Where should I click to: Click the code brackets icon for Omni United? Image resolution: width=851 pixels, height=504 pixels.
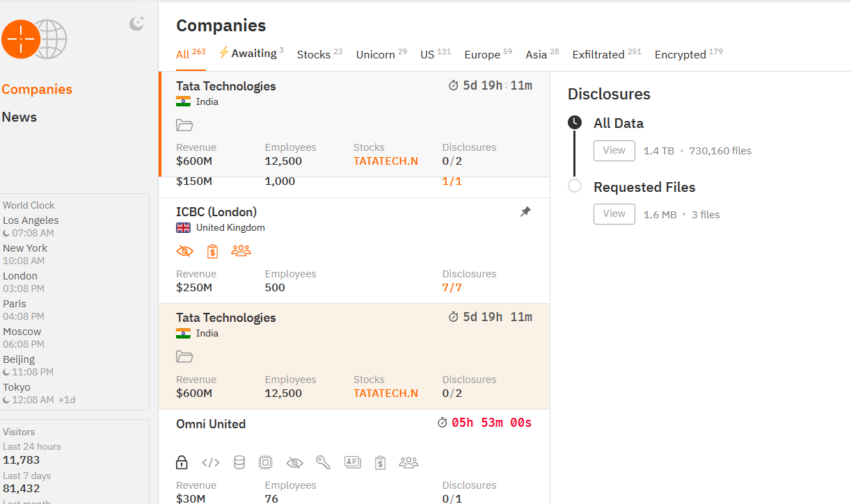click(211, 462)
